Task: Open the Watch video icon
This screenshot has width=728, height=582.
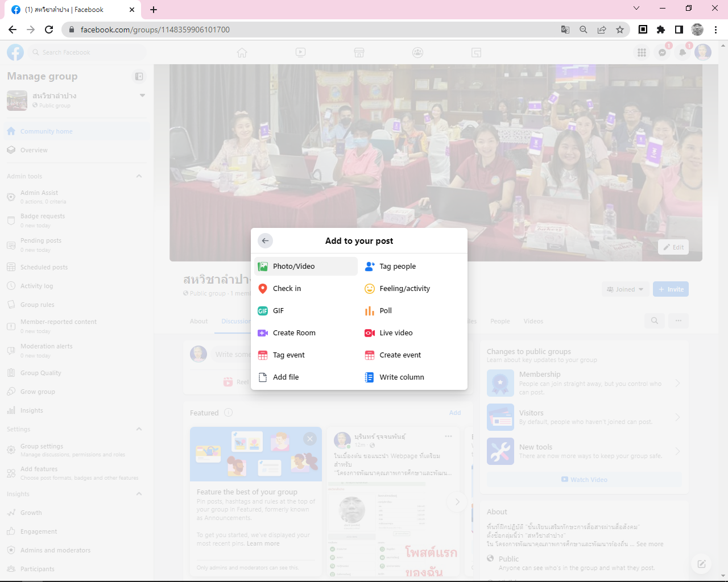Action: (x=301, y=52)
